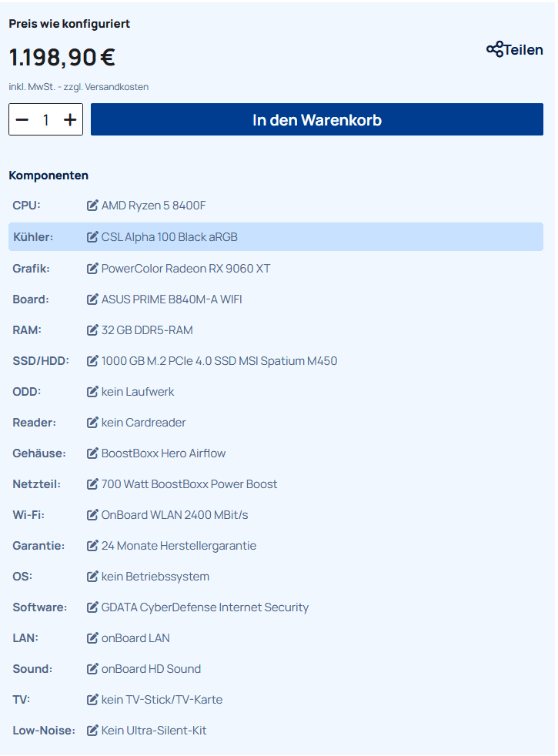Click the edit icon beside kein TV-Stick/TV-Karte
The width and height of the screenshot is (558, 756).
[92, 700]
